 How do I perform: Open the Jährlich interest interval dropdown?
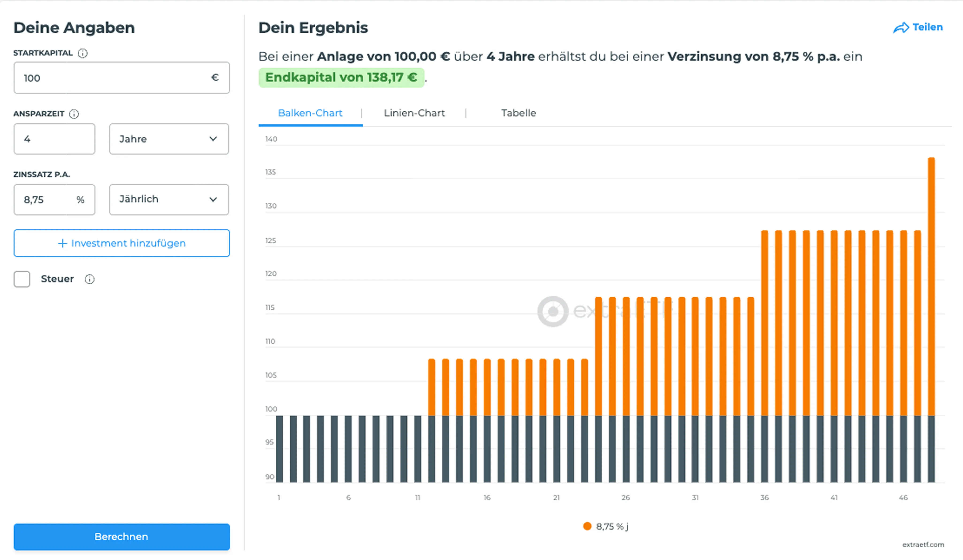point(169,199)
